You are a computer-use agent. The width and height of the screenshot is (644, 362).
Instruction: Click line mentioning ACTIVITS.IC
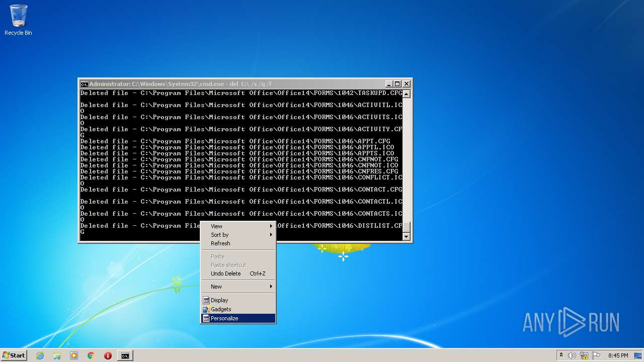pyautogui.click(x=242, y=117)
